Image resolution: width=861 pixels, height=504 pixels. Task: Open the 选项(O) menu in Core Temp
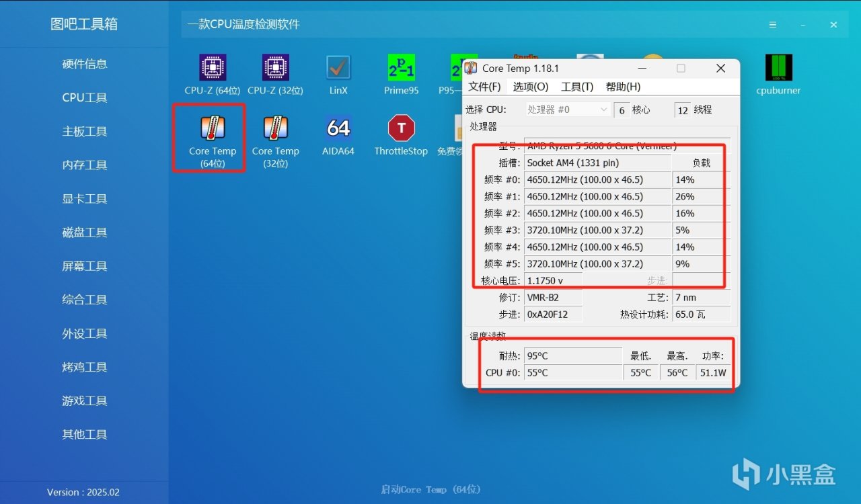click(x=531, y=87)
